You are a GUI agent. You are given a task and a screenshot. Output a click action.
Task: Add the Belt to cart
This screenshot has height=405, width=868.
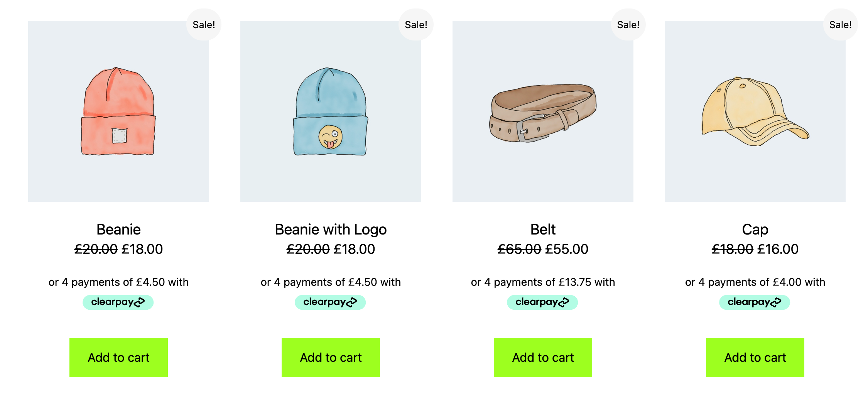click(543, 358)
